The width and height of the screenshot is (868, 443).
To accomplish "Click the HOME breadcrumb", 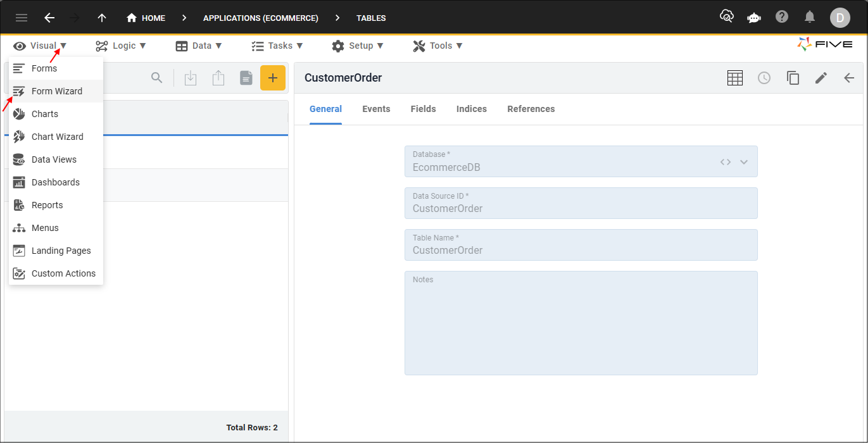I will click(146, 18).
